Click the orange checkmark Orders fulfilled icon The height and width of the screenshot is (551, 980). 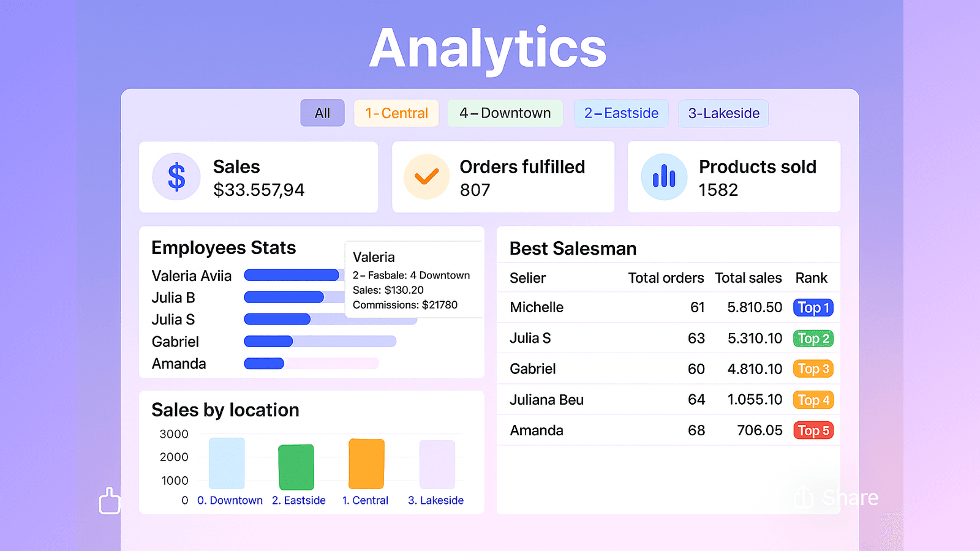click(x=427, y=177)
